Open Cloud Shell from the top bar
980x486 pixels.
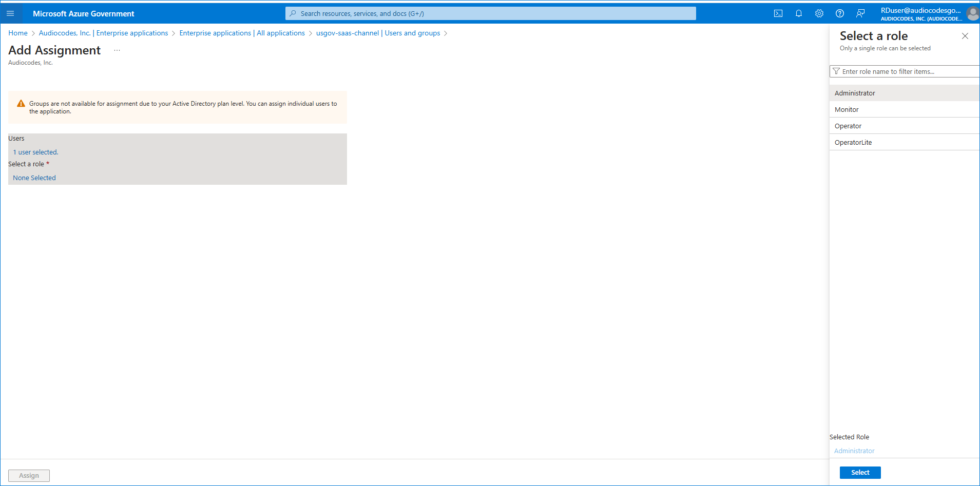pyautogui.click(x=778, y=13)
